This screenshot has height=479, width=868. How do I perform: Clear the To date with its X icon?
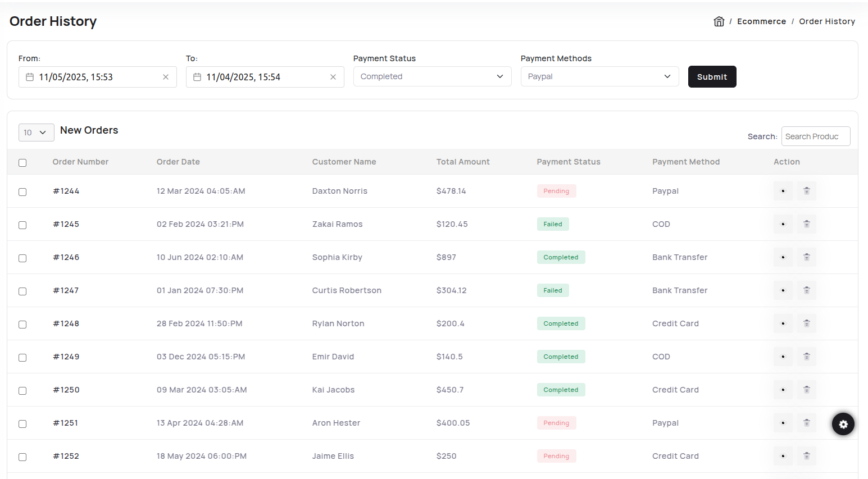click(333, 77)
